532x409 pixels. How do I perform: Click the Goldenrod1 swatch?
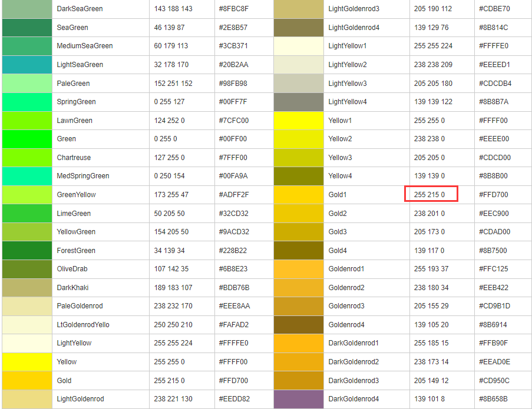tap(299, 269)
